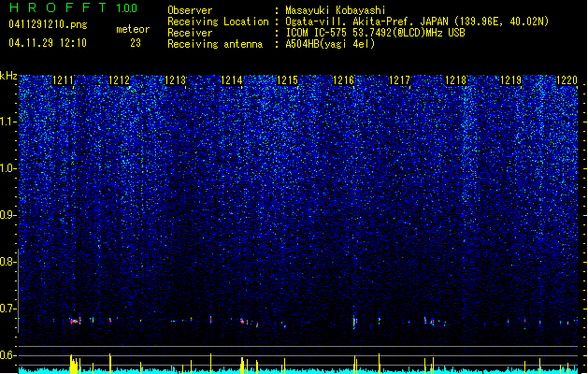Click the 1215 time marker

287,80
